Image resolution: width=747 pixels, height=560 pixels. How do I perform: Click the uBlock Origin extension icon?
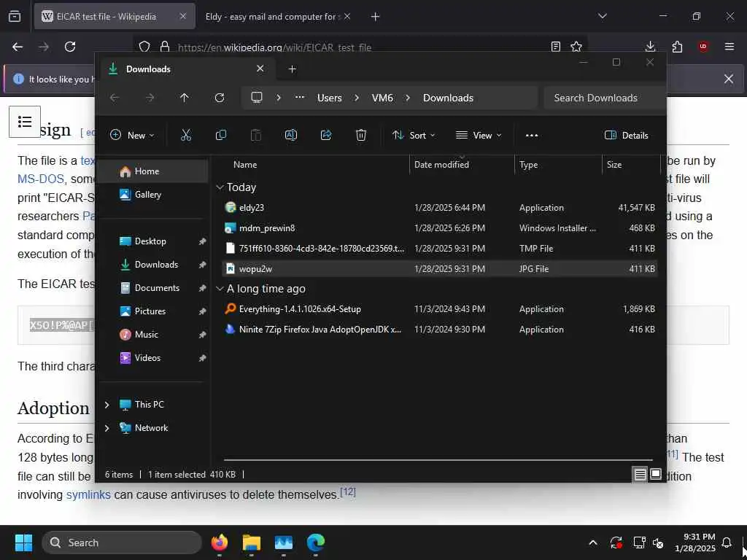tap(703, 47)
